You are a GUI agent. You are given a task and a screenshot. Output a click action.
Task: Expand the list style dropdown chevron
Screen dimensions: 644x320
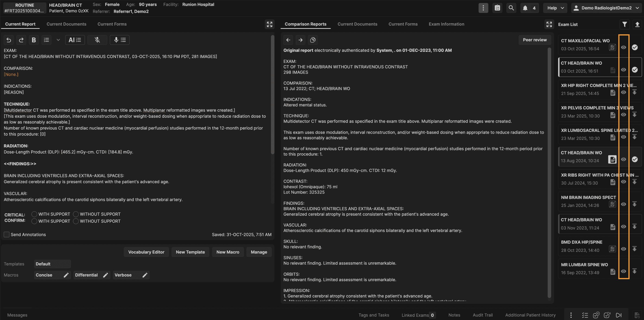(x=58, y=40)
